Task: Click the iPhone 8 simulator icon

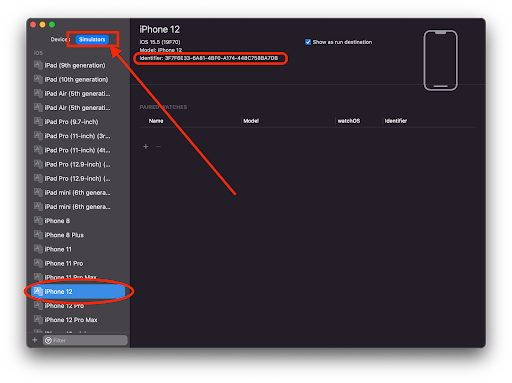Action: click(x=38, y=220)
